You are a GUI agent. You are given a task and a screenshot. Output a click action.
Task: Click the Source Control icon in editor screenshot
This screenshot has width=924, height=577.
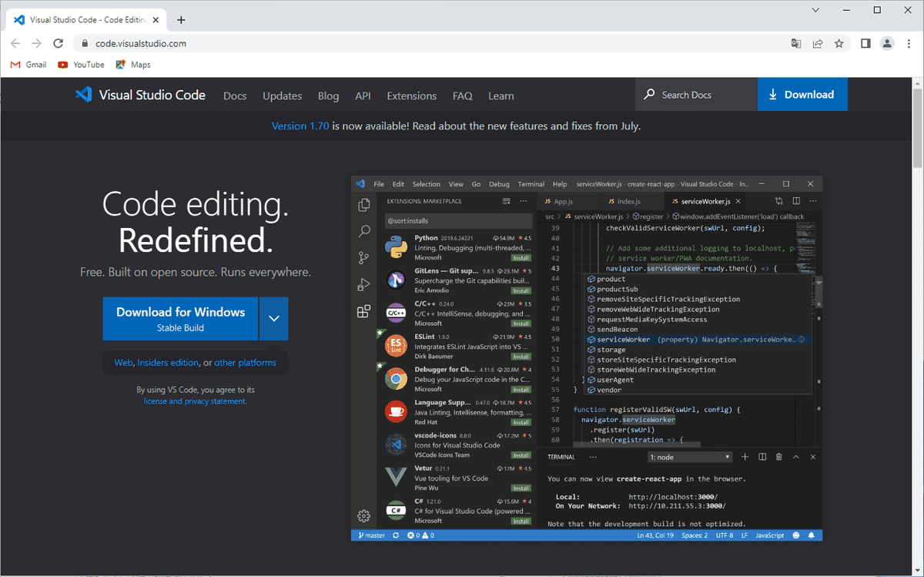364,258
